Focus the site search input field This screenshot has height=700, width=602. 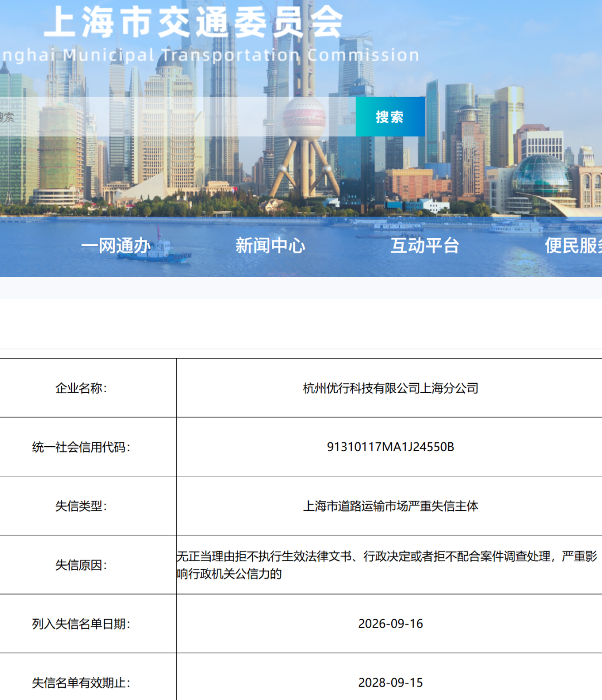tap(178, 117)
